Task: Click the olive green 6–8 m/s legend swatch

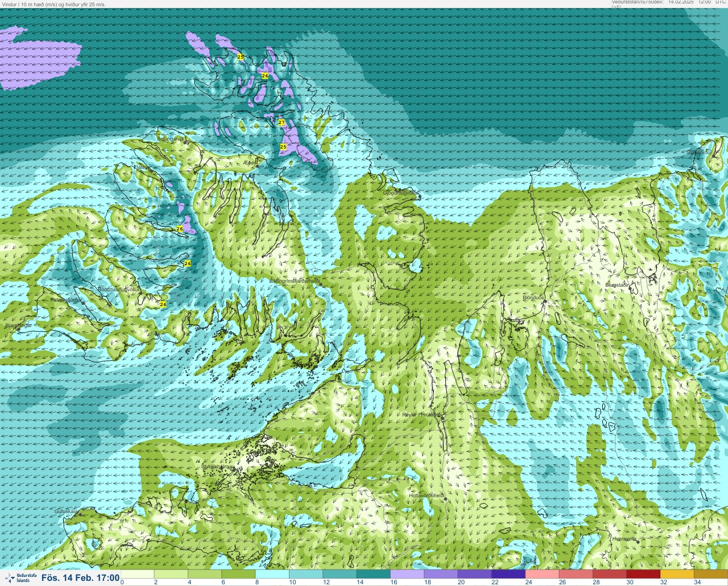Action: click(239, 574)
